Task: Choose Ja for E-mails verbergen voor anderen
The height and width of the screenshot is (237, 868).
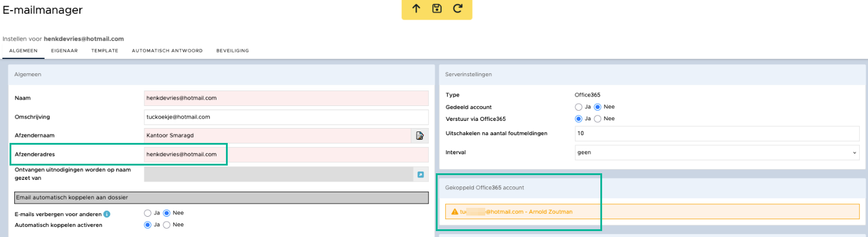Action: pyautogui.click(x=147, y=213)
